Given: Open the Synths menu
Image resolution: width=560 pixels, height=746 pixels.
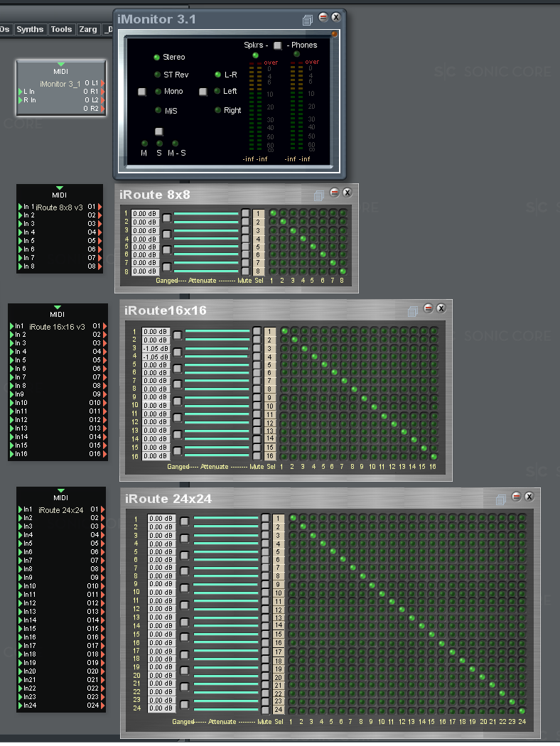Looking at the screenshot, I should (x=30, y=30).
